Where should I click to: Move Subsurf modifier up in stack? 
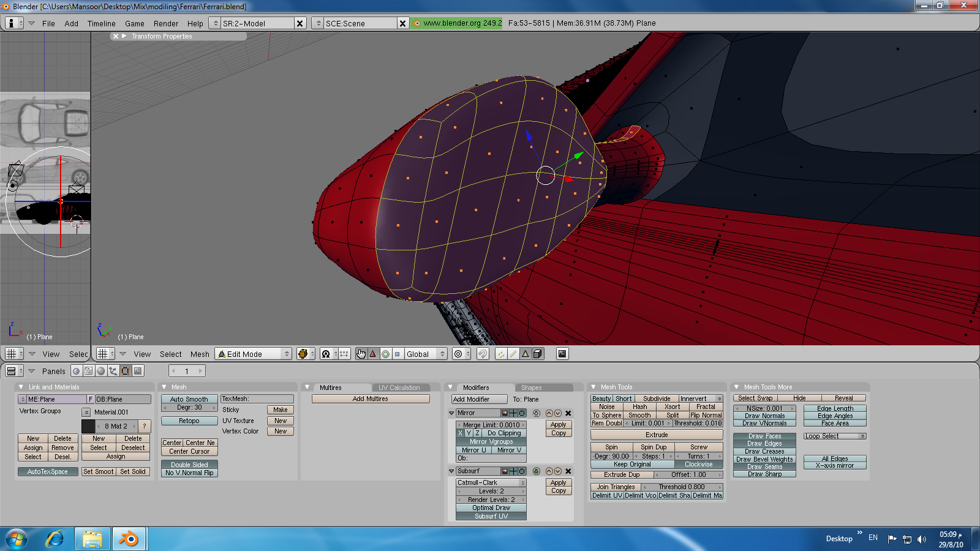[549, 471]
